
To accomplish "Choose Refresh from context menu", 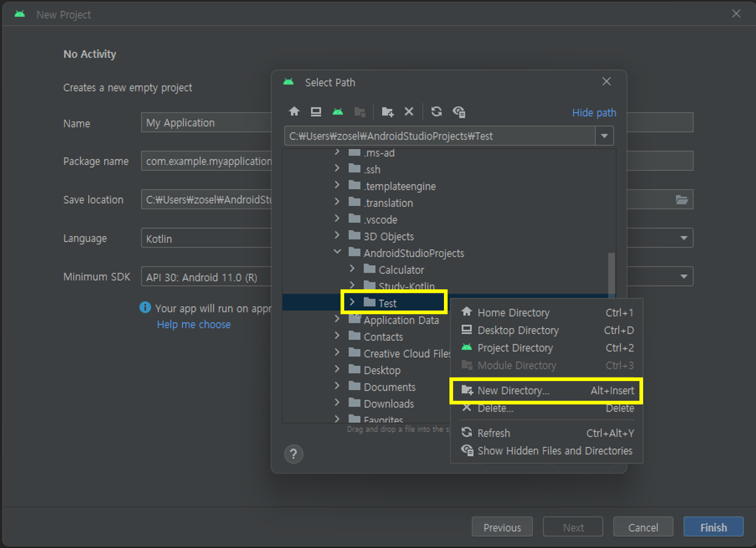I will [547, 433].
